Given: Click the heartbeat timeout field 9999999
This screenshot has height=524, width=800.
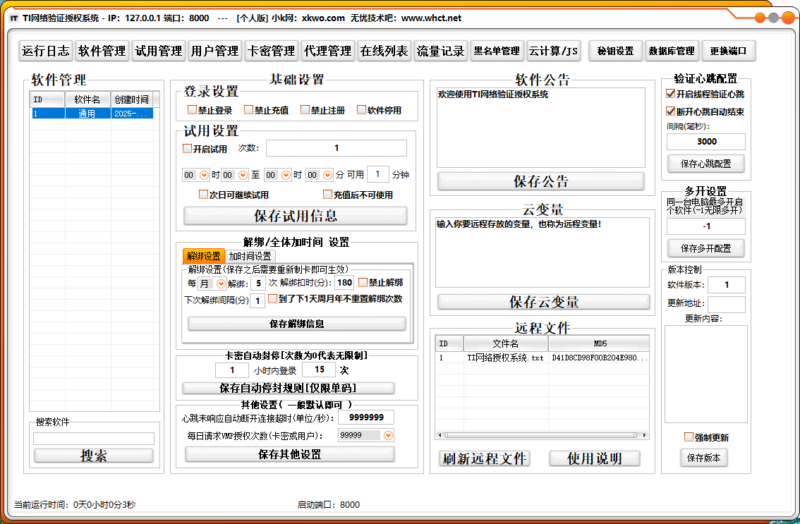Looking at the screenshot, I should [x=366, y=417].
